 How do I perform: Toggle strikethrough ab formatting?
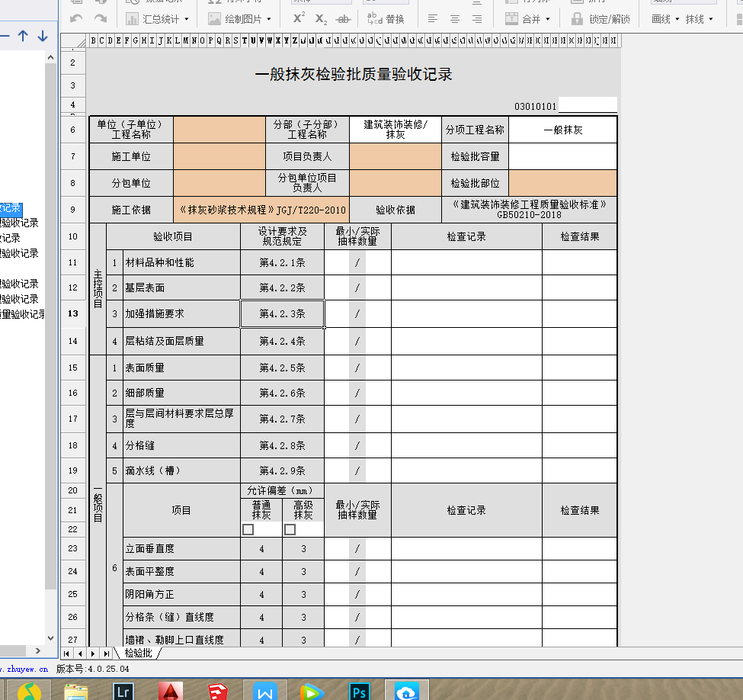[x=343, y=18]
